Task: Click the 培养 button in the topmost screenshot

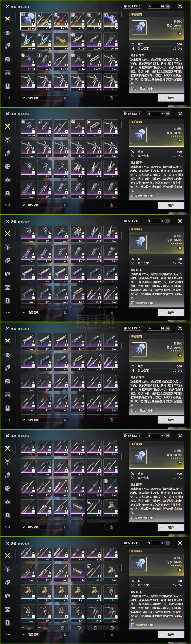Action: coord(171,98)
